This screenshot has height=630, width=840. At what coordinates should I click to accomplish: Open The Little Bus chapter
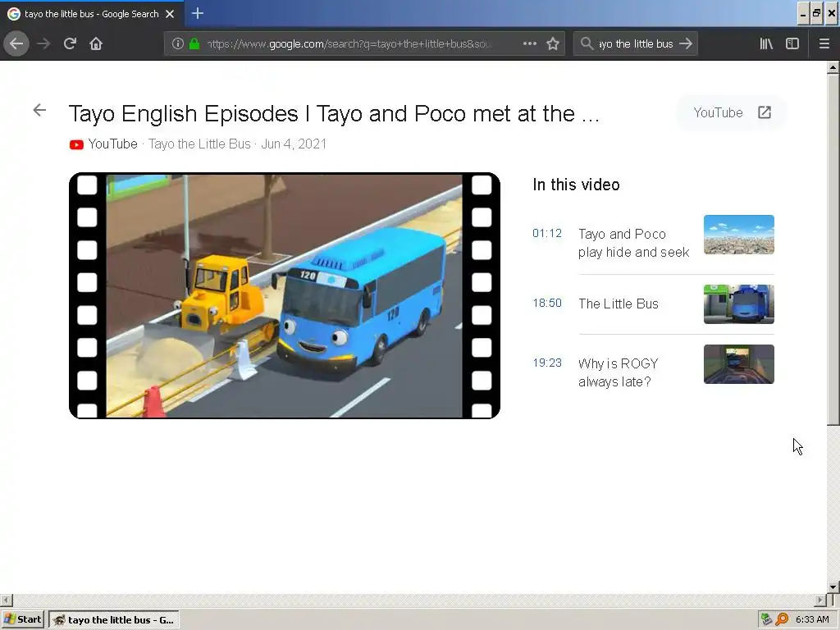pyautogui.click(x=619, y=304)
